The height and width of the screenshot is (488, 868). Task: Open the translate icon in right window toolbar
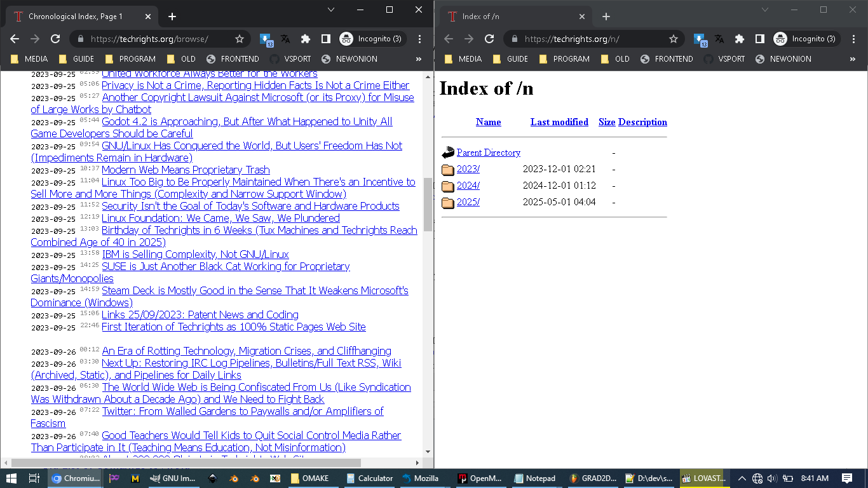[x=719, y=39]
